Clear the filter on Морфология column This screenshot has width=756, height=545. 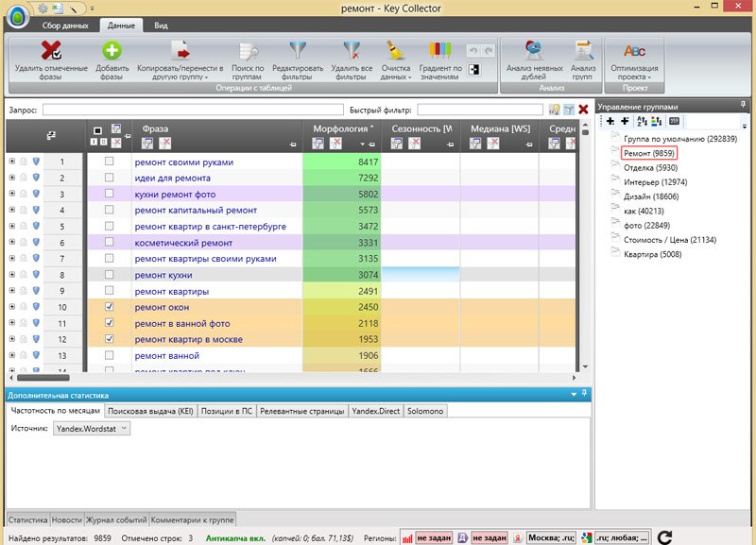tap(335, 144)
